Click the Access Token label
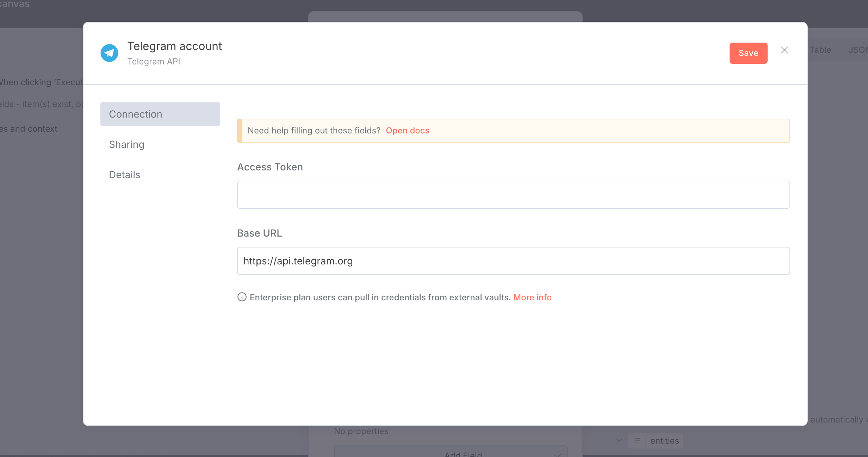 coord(270,167)
